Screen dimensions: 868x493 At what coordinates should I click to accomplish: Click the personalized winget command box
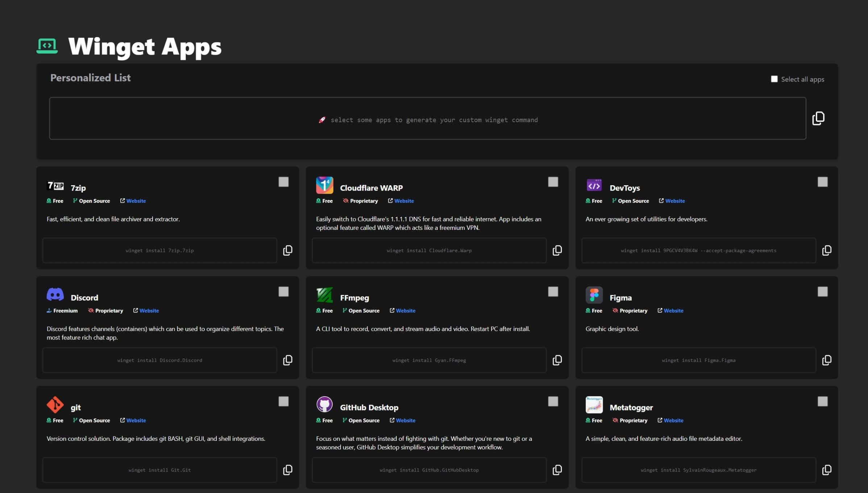(428, 118)
